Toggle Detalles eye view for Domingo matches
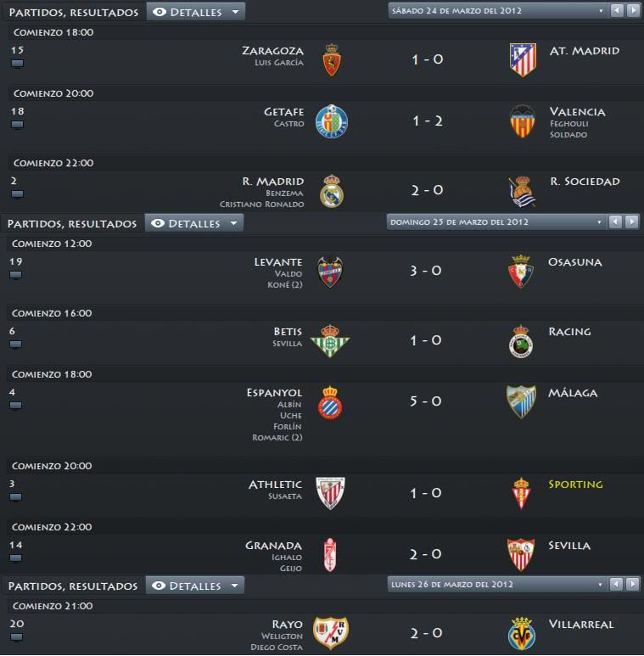This screenshot has height=656, width=644. tap(194, 223)
